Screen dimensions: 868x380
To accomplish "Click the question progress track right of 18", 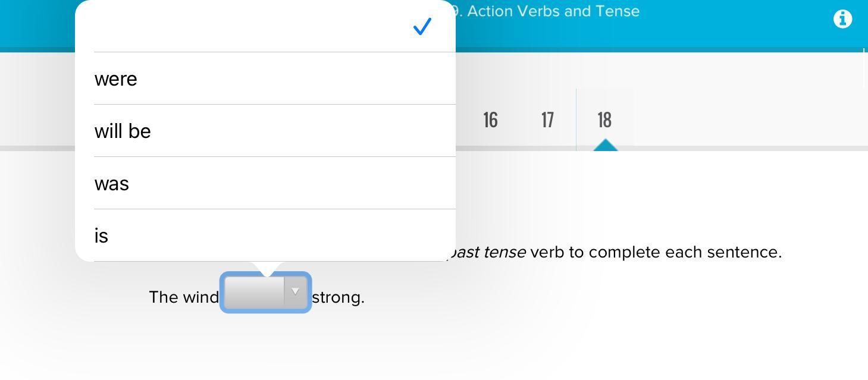I will point(744,148).
